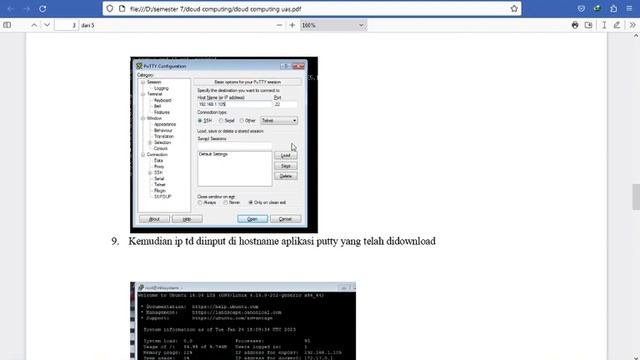The width and height of the screenshot is (640, 360).
Task: Go to the next PDF page
Action: pyautogui.click(x=47, y=25)
